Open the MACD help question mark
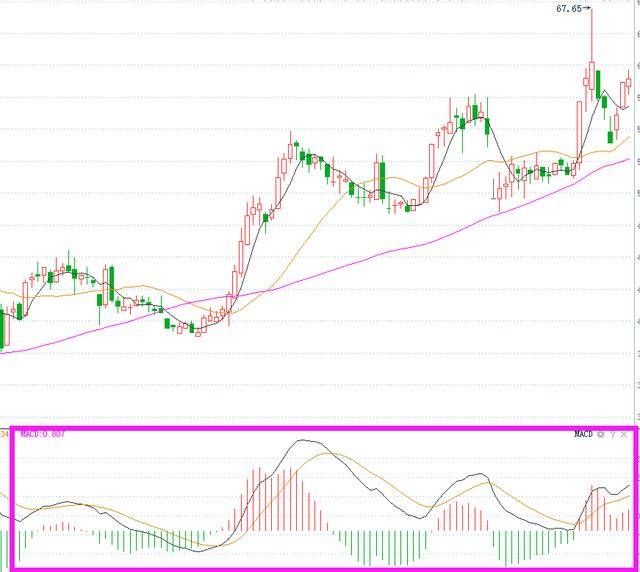The image size is (640, 572). pyautogui.click(x=613, y=435)
